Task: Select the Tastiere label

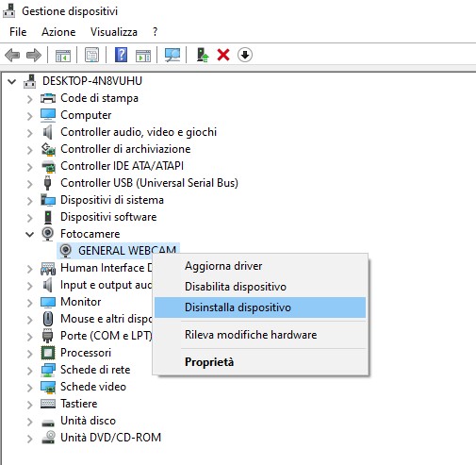Action: pyautogui.click(x=79, y=404)
